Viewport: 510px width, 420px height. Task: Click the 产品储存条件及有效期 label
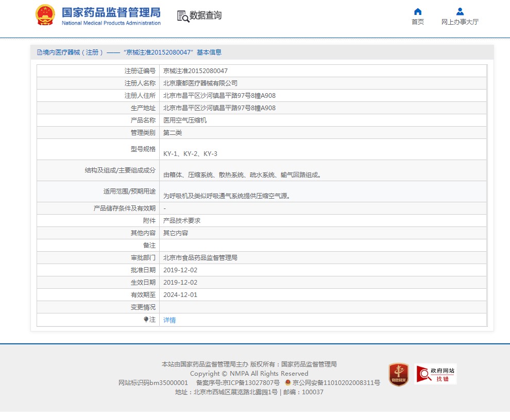(125, 208)
